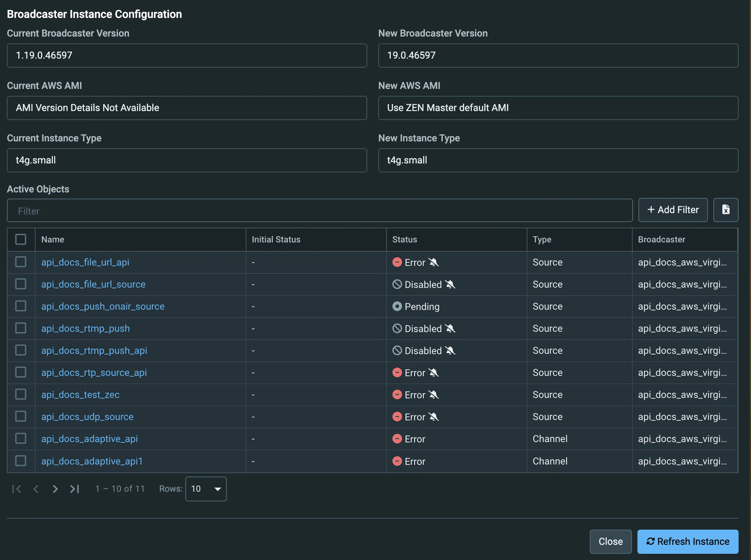Viewport: 751px width, 560px height.
Task: Click the Refresh Instance button
Action: (687, 542)
